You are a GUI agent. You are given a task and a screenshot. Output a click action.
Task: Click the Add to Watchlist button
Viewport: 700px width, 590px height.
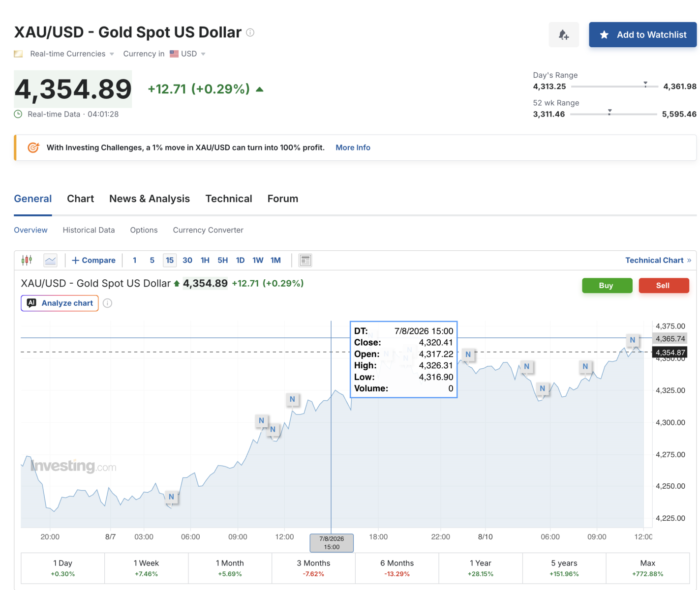tap(643, 35)
